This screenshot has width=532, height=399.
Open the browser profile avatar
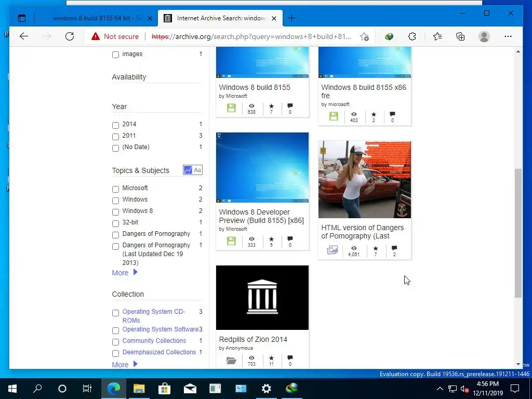[x=484, y=36]
